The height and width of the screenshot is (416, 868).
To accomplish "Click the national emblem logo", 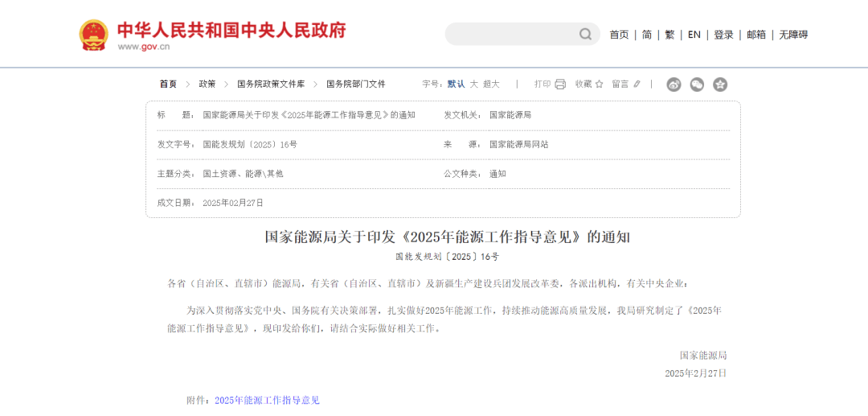I will 94,35.
